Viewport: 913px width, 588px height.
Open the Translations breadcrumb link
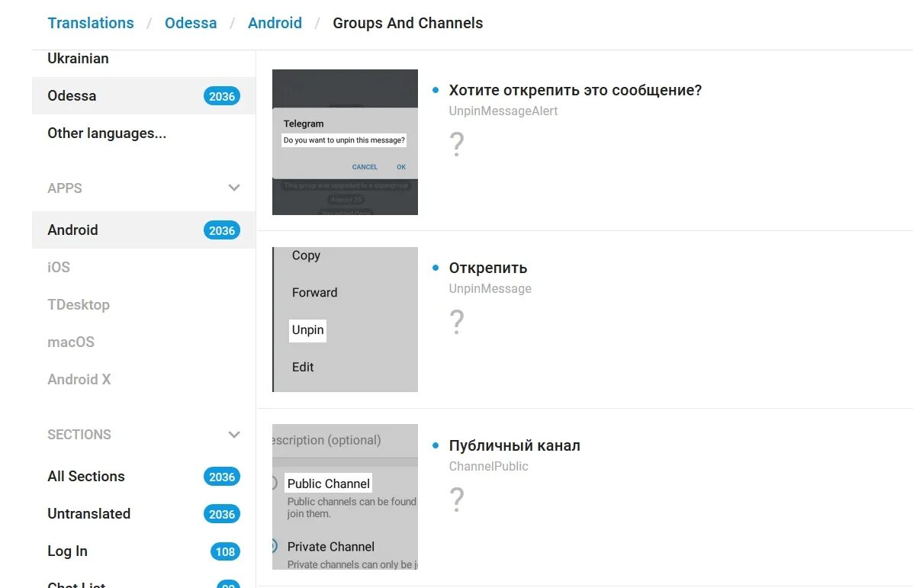tap(91, 23)
